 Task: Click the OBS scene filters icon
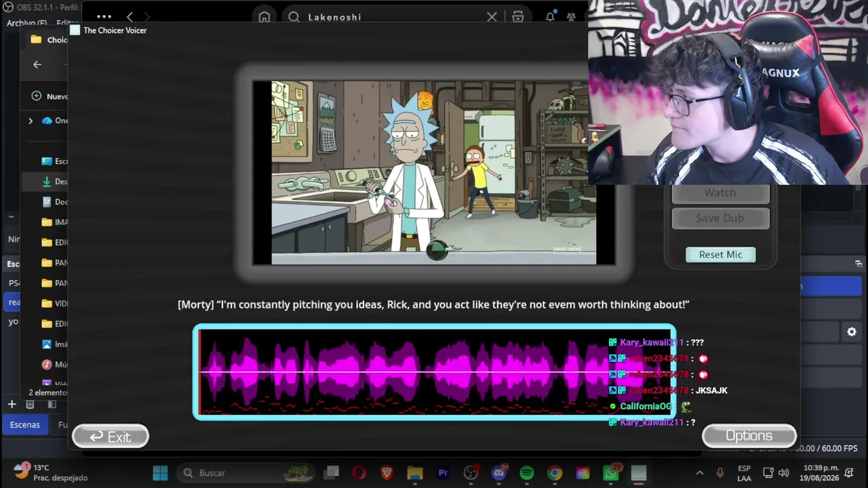click(x=52, y=405)
